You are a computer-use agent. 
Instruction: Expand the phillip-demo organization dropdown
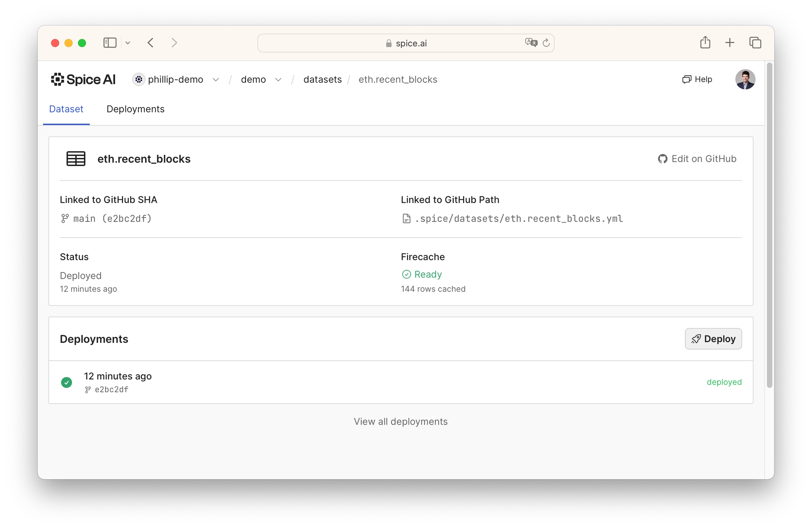[x=216, y=80]
